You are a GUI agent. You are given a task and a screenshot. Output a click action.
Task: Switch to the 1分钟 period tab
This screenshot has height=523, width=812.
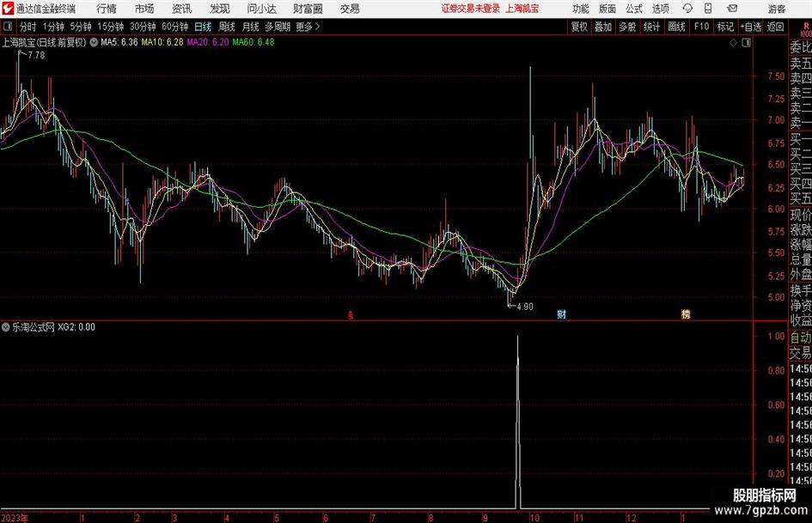(x=53, y=27)
